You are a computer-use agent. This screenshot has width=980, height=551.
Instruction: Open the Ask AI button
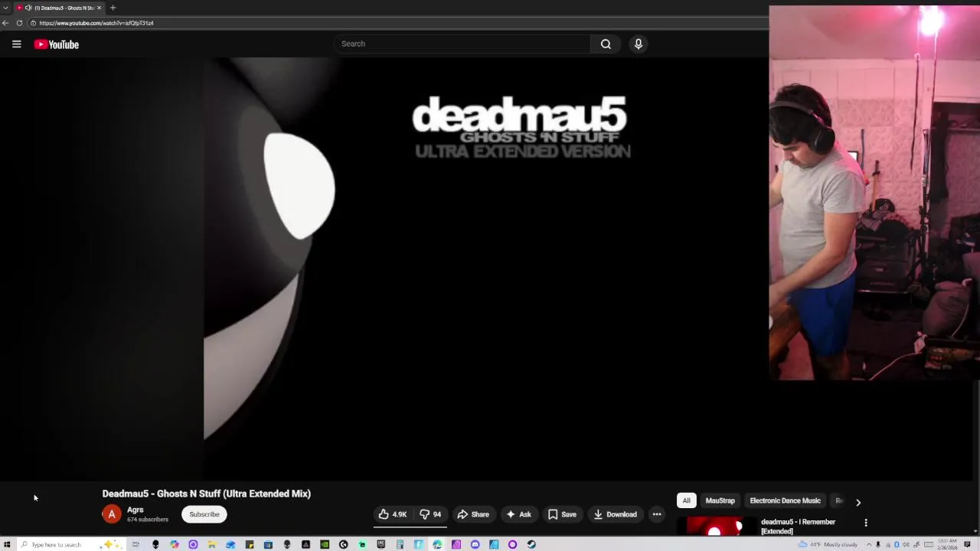click(518, 514)
